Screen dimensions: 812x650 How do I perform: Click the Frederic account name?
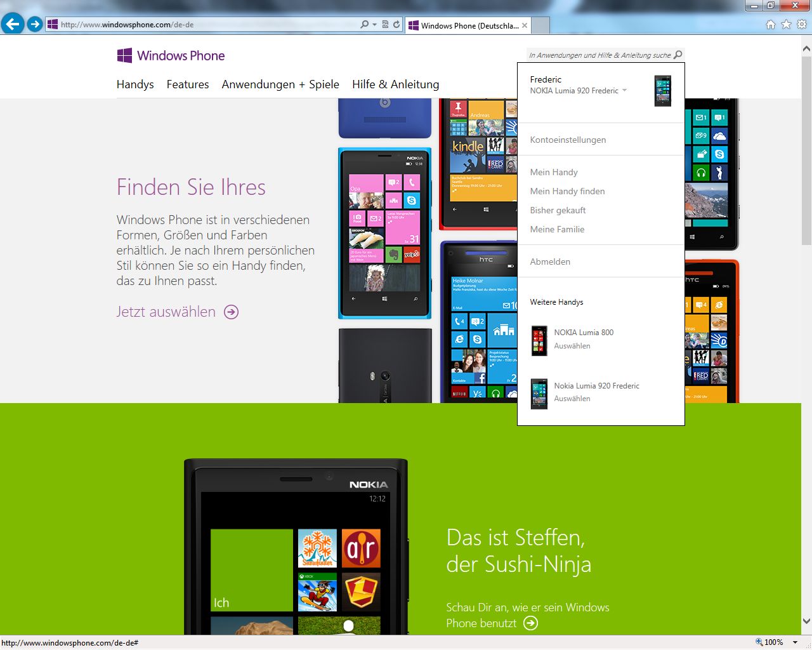546,79
